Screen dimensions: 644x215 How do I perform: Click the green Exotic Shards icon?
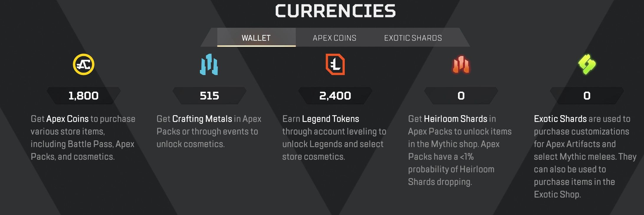click(x=587, y=64)
